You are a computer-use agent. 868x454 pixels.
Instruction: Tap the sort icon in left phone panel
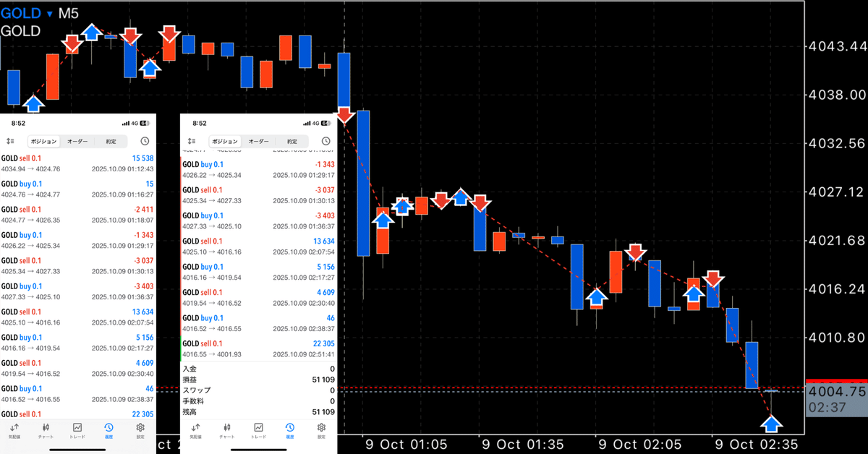tap(9, 142)
